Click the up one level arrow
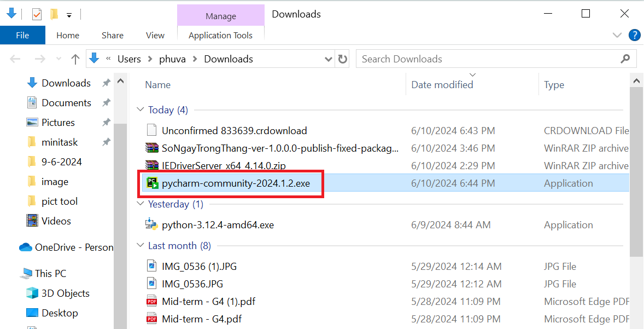This screenshot has height=329, width=644. pos(75,59)
